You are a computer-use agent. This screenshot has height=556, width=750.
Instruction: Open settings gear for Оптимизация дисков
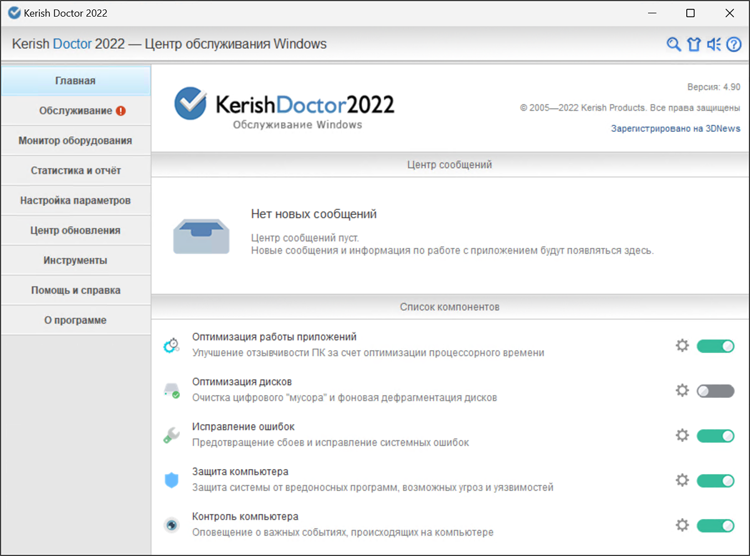tap(682, 391)
